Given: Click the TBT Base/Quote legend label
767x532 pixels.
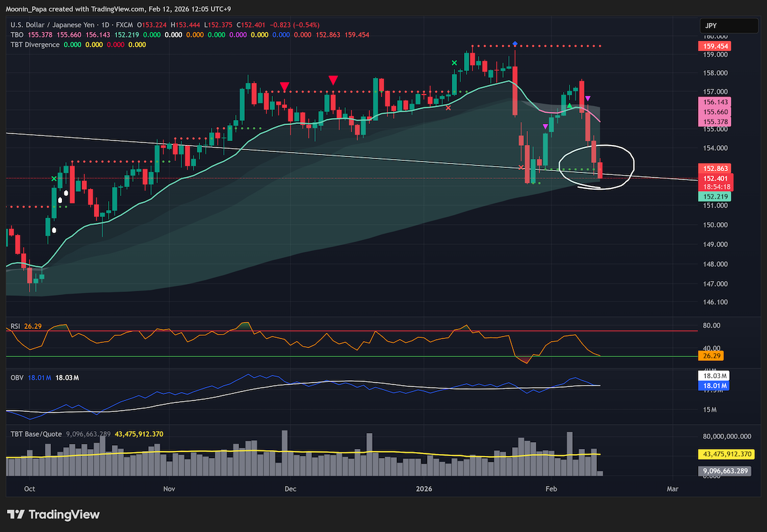Looking at the screenshot, I should tap(36, 434).
